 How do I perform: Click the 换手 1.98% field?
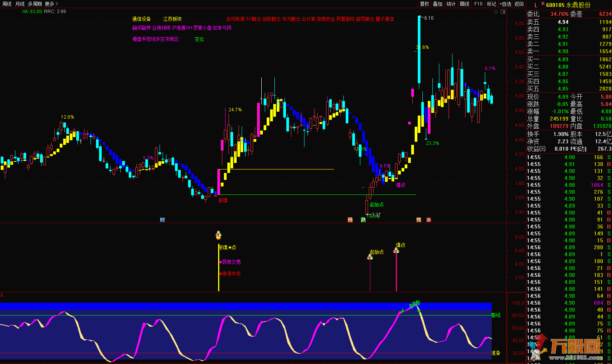click(x=548, y=134)
